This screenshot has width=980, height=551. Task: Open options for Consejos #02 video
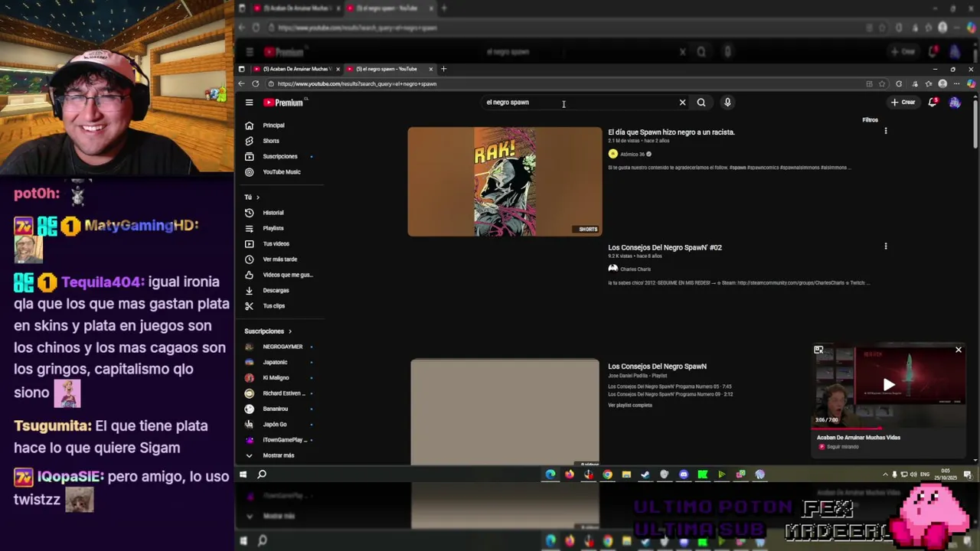(x=886, y=246)
